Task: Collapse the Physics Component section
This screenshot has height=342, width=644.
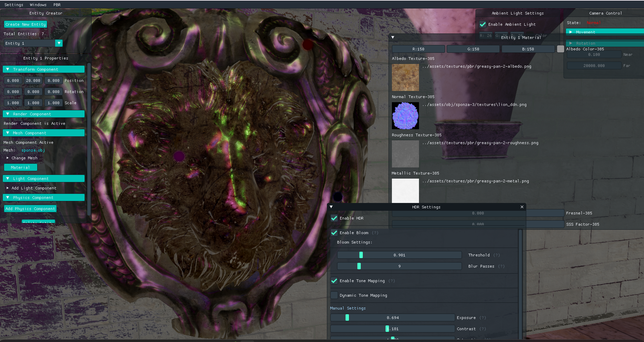Action: click(x=44, y=198)
